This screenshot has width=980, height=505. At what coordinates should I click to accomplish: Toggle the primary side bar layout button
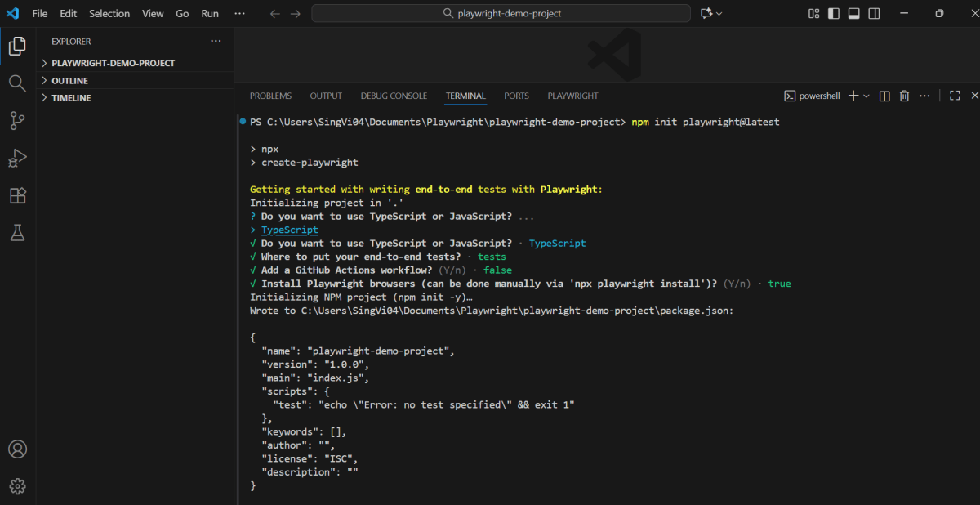(x=834, y=13)
